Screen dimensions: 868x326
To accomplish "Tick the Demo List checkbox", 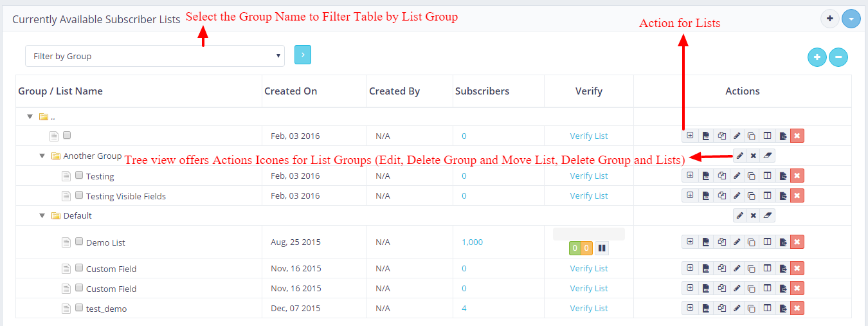I will point(79,242).
